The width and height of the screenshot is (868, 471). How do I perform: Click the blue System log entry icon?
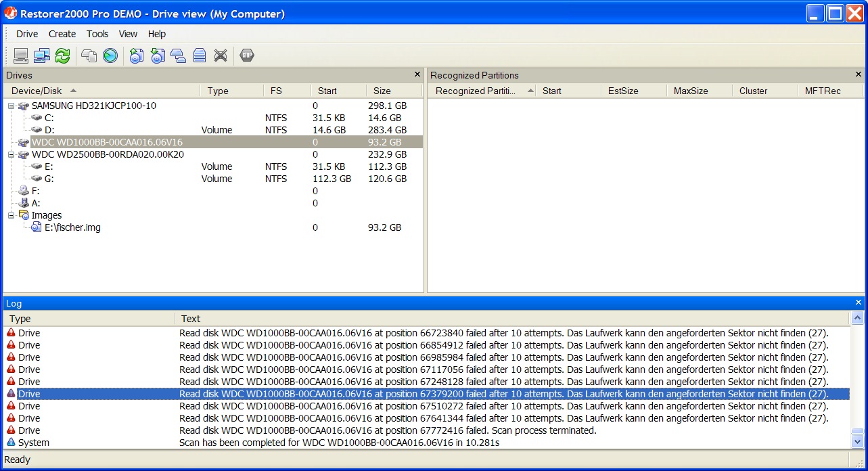coord(11,443)
